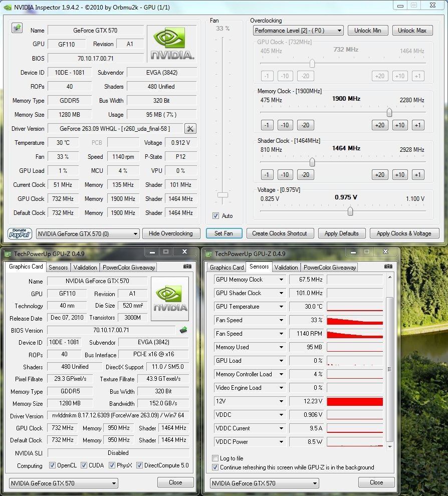Open driver tools wrench icon beside Driver Version

click(190, 128)
